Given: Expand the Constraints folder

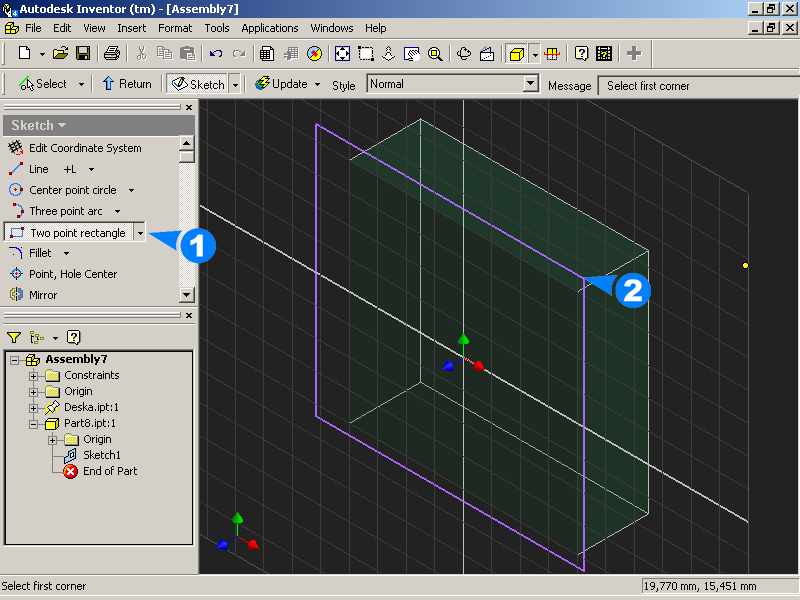Looking at the screenshot, I should tap(33, 376).
